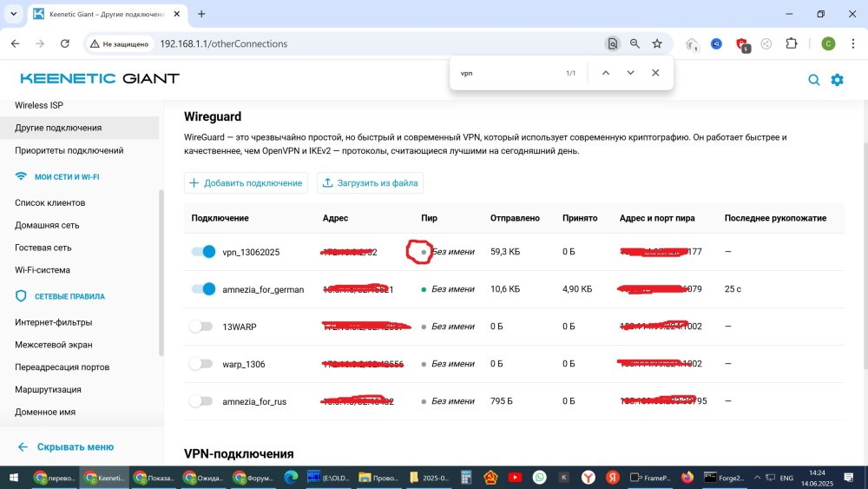This screenshot has width=868, height=489.
Task: Open a new browser tab
Action: (x=201, y=14)
